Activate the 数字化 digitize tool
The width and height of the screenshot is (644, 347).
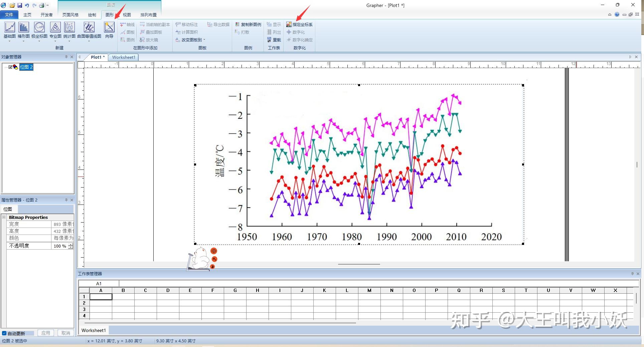point(297,32)
